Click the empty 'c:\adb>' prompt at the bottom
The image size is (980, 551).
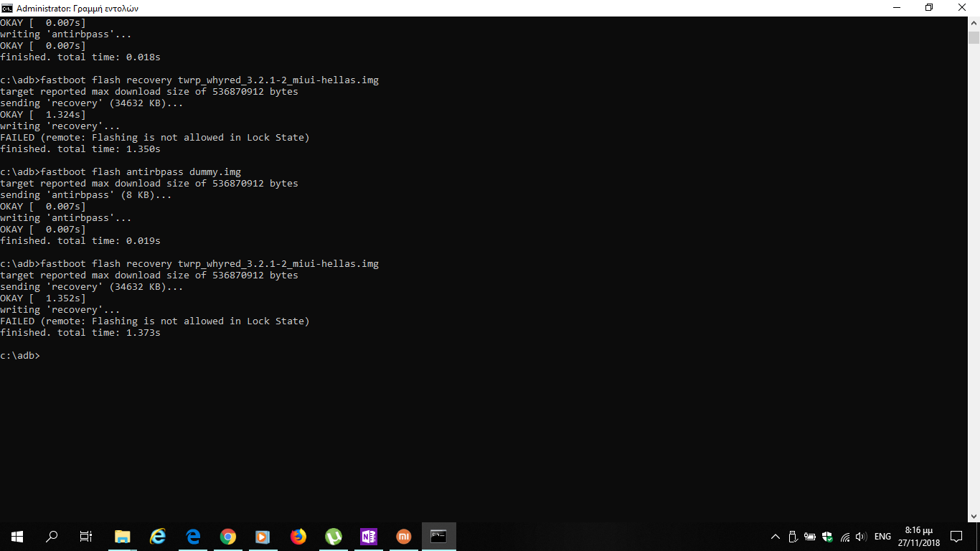click(20, 356)
